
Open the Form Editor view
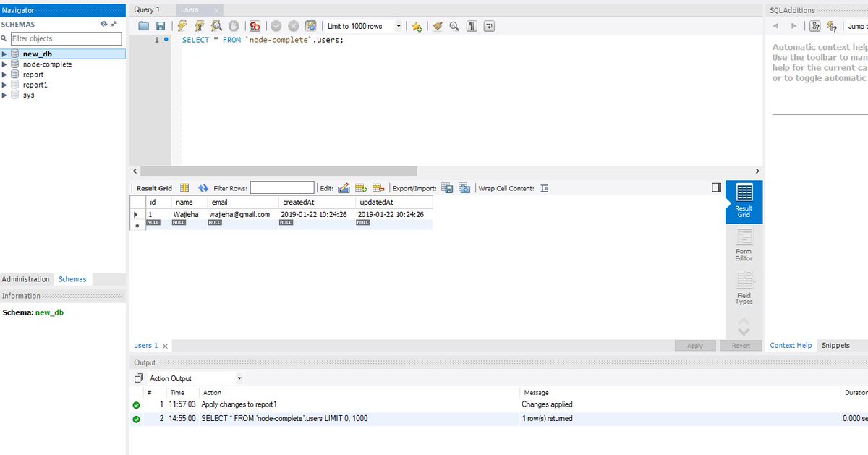pos(744,245)
